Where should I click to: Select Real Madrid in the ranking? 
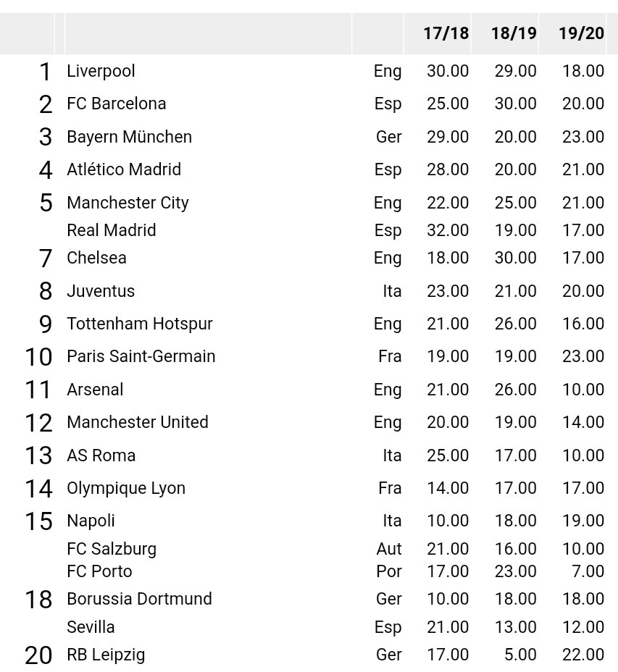(111, 230)
